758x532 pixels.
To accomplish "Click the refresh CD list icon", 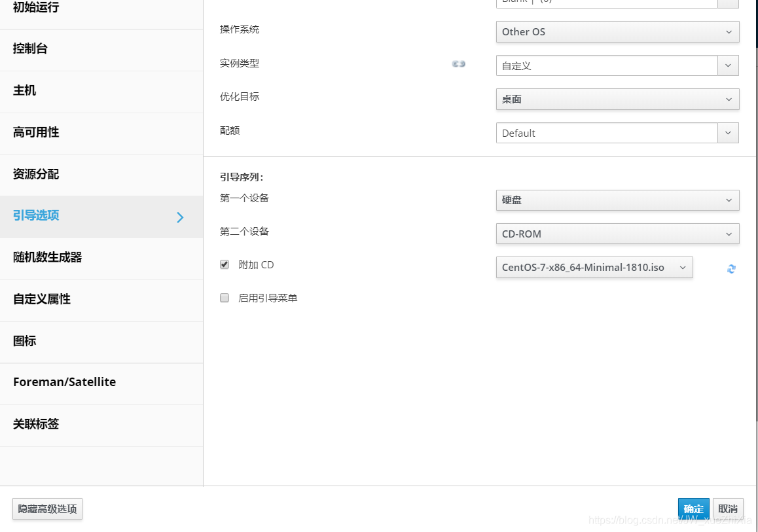I will (731, 269).
